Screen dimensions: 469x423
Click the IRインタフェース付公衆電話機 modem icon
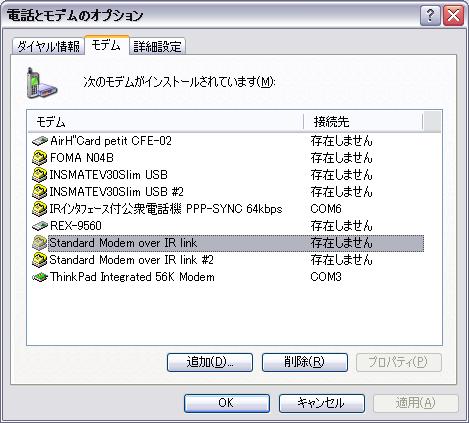click(x=40, y=209)
